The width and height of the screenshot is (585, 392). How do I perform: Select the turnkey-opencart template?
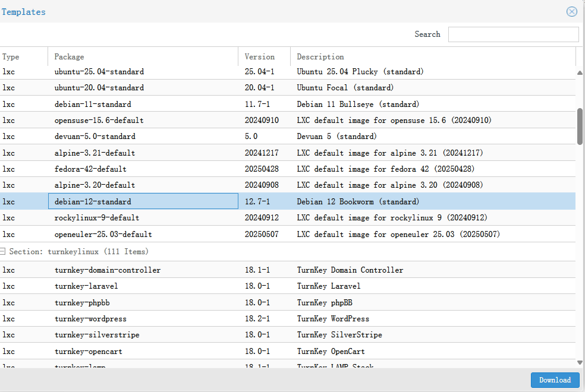[x=88, y=352]
